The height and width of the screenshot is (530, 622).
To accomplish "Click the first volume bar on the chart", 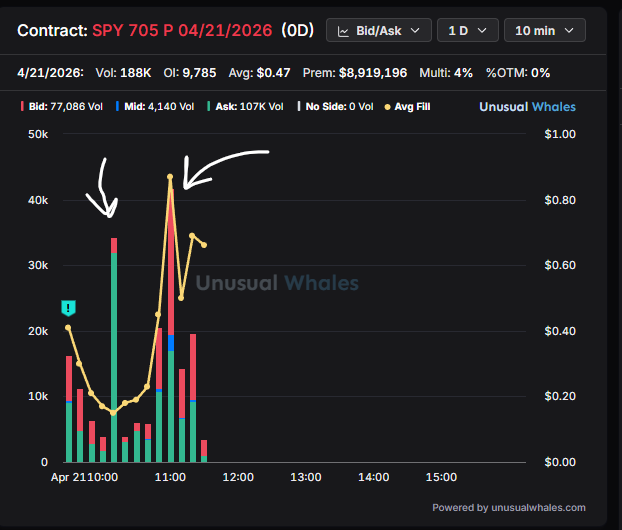I will tap(69, 409).
